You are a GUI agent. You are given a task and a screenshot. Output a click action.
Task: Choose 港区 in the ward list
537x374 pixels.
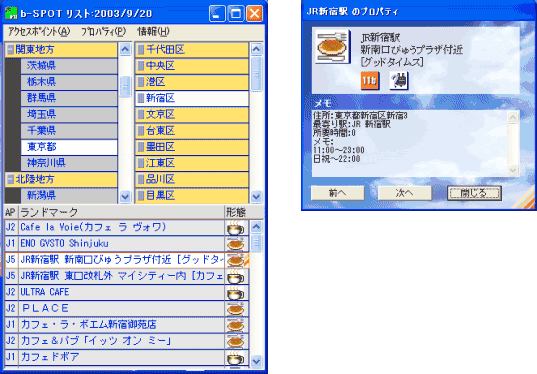[x=192, y=82]
